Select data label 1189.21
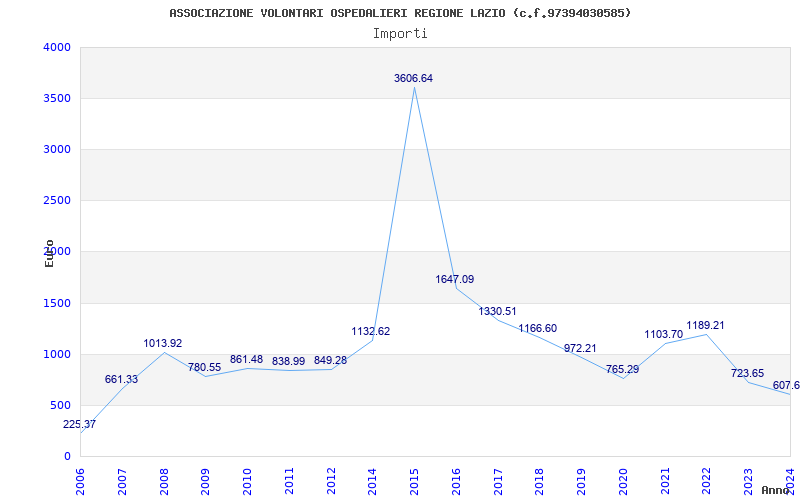 pyautogui.click(x=706, y=326)
